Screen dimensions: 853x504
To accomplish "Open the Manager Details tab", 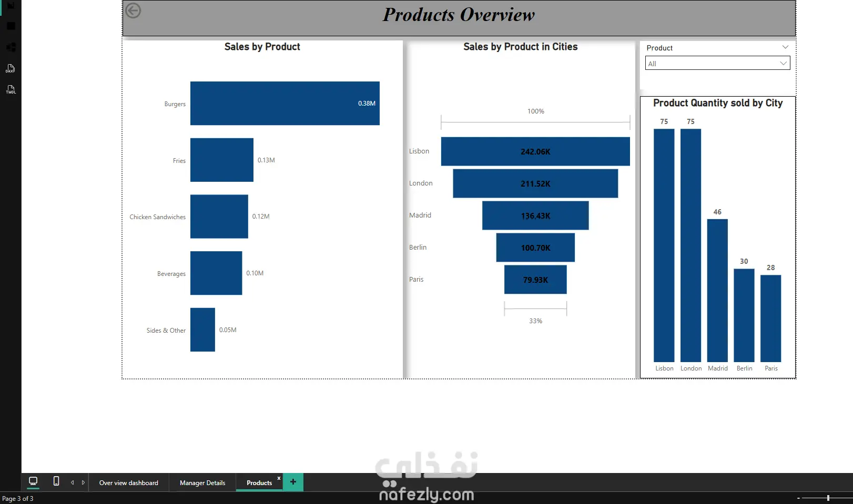I will [x=202, y=482].
